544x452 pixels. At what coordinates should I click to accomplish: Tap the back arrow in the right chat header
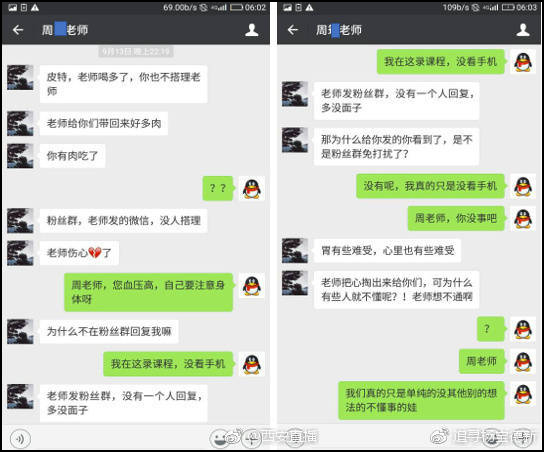click(293, 30)
